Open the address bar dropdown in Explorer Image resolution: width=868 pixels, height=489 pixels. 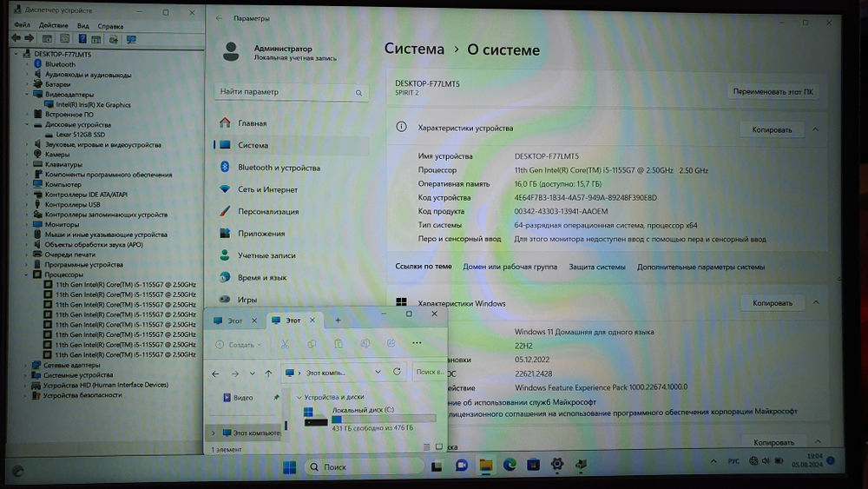click(378, 372)
